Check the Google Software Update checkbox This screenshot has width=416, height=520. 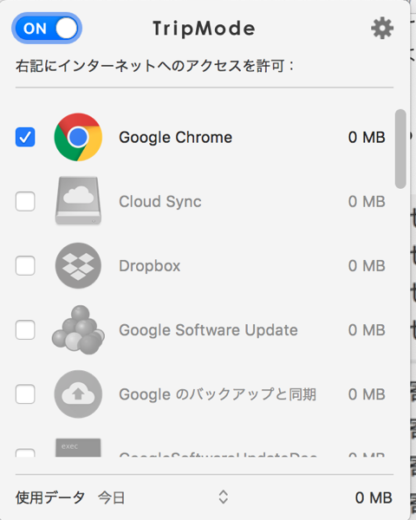click(x=25, y=330)
